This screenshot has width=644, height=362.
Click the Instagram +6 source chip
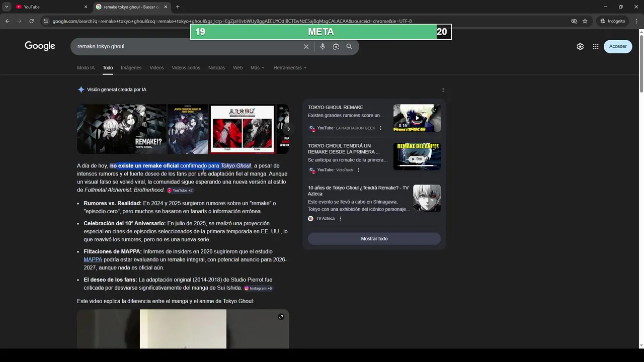(258, 288)
